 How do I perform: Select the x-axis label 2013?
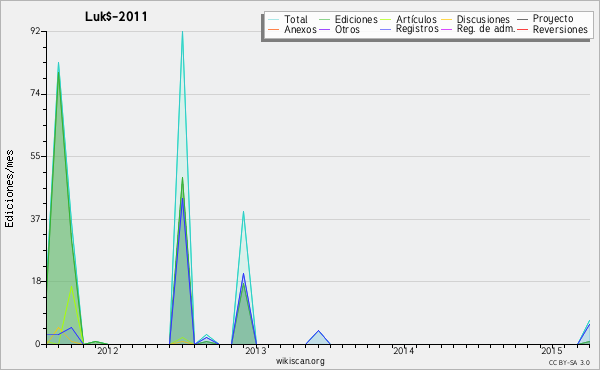(x=256, y=351)
